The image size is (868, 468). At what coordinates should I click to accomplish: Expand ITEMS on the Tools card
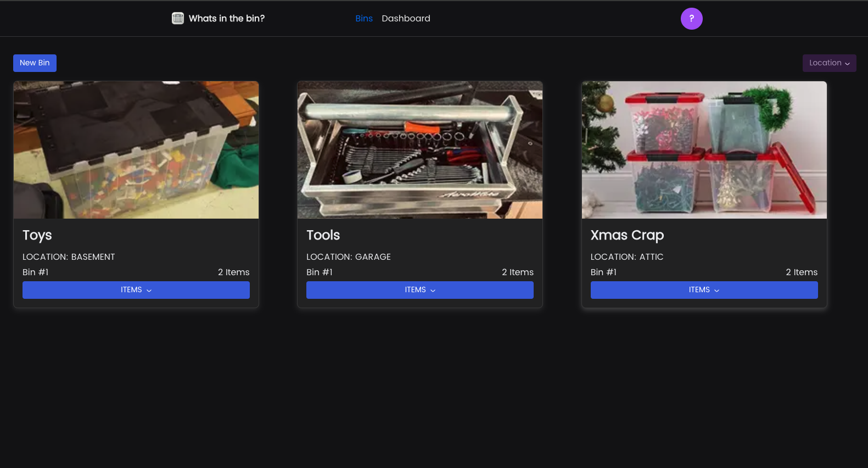click(x=419, y=290)
